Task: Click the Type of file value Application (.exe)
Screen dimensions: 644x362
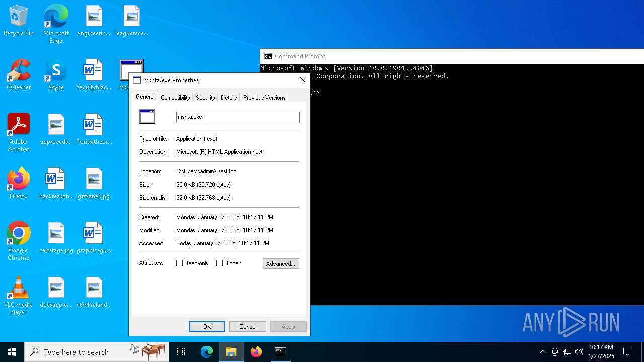Action: point(197,139)
